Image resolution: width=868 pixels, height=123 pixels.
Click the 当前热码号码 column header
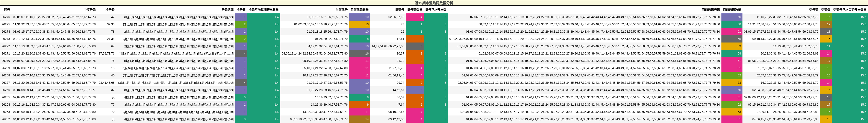point(711,10)
